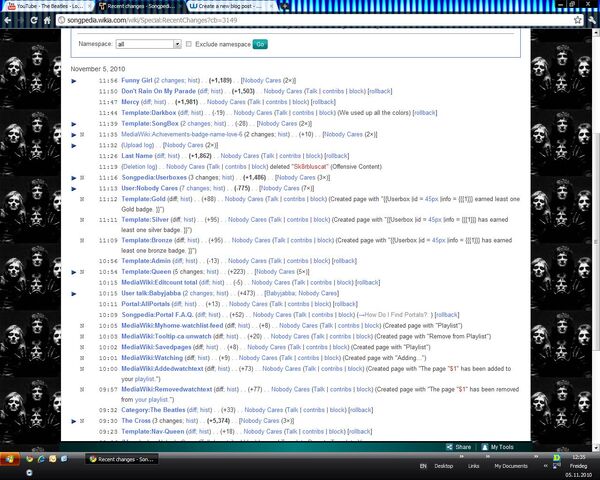Click the page vertical scrollbar
The width and height of the screenshot is (600, 480).
(x=596, y=241)
